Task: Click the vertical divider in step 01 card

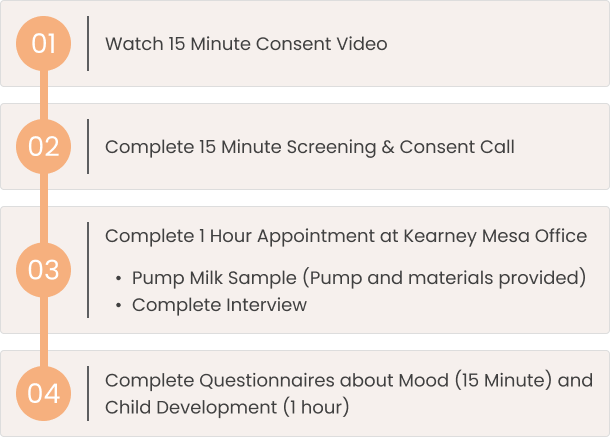Action: click(88, 44)
